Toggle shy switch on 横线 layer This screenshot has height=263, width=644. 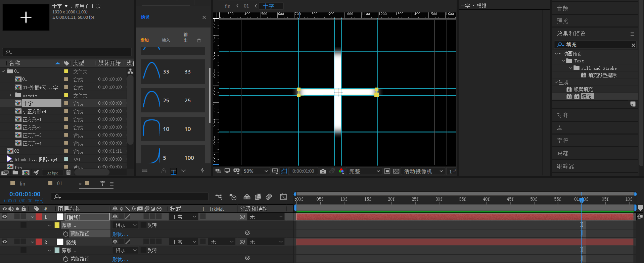click(x=115, y=217)
